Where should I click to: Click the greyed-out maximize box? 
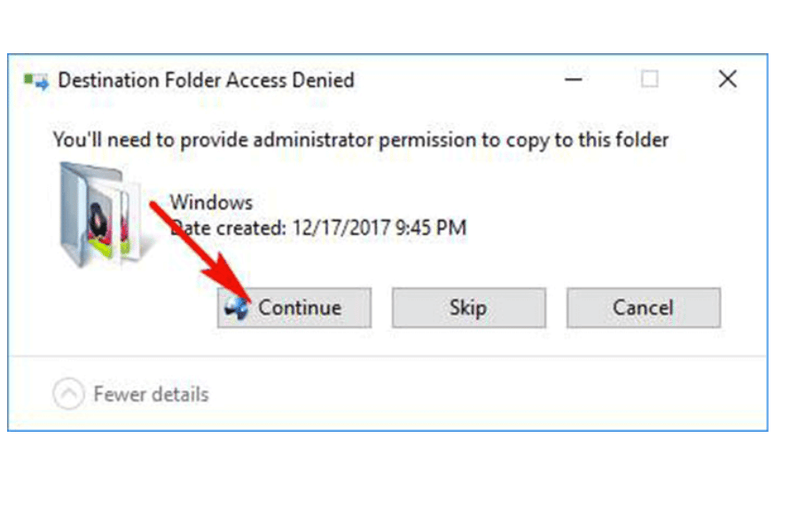point(650,80)
